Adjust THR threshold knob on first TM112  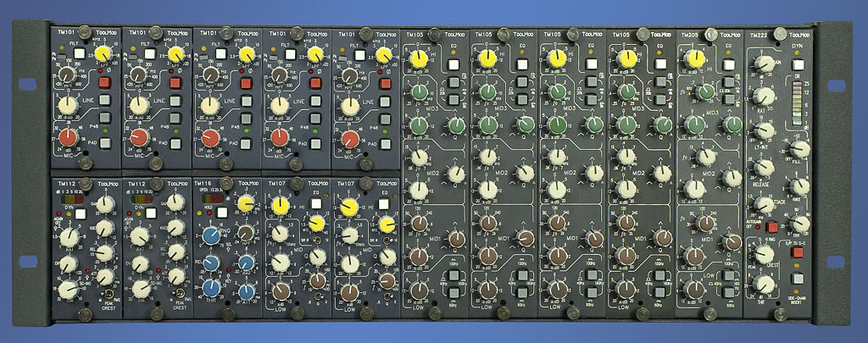pyautogui.click(x=68, y=290)
